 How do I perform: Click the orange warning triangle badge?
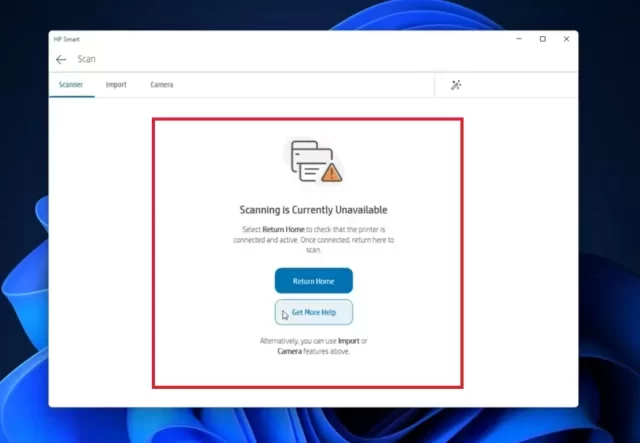[332, 173]
